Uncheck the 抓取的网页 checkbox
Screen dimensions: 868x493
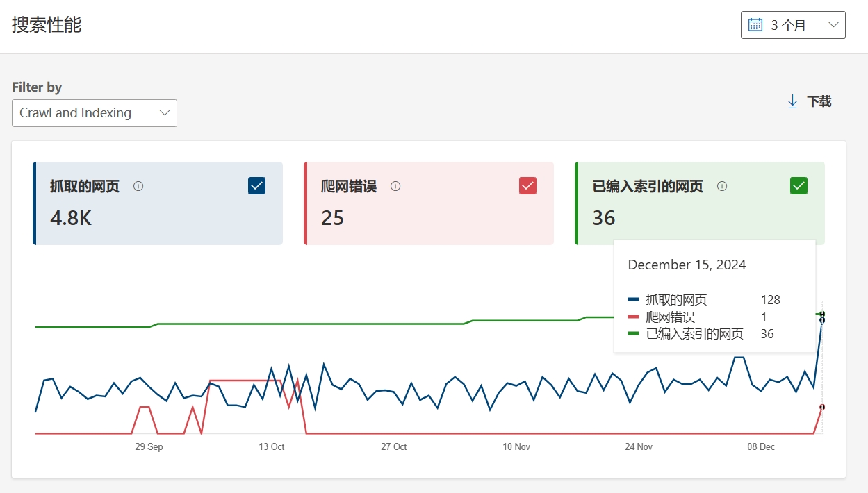(x=256, y=185)
